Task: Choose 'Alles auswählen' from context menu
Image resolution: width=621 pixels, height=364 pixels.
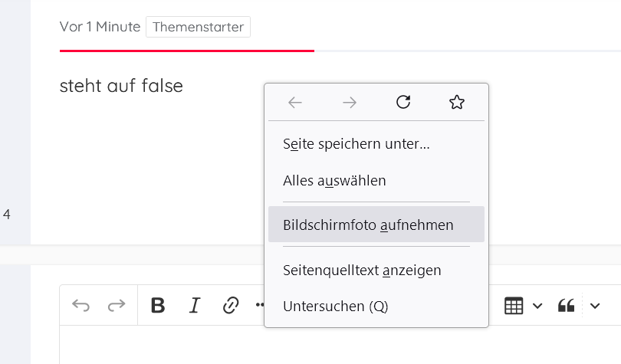Action: [x=334, y=181]
